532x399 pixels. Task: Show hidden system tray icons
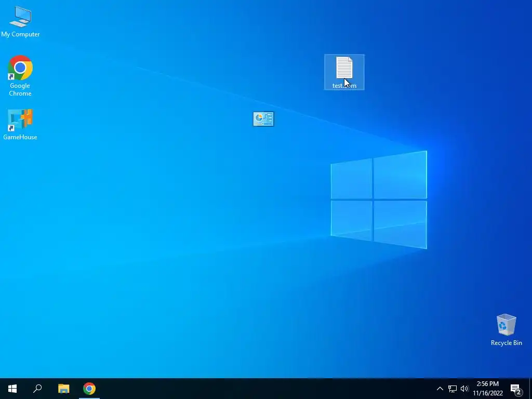[440, 389]
